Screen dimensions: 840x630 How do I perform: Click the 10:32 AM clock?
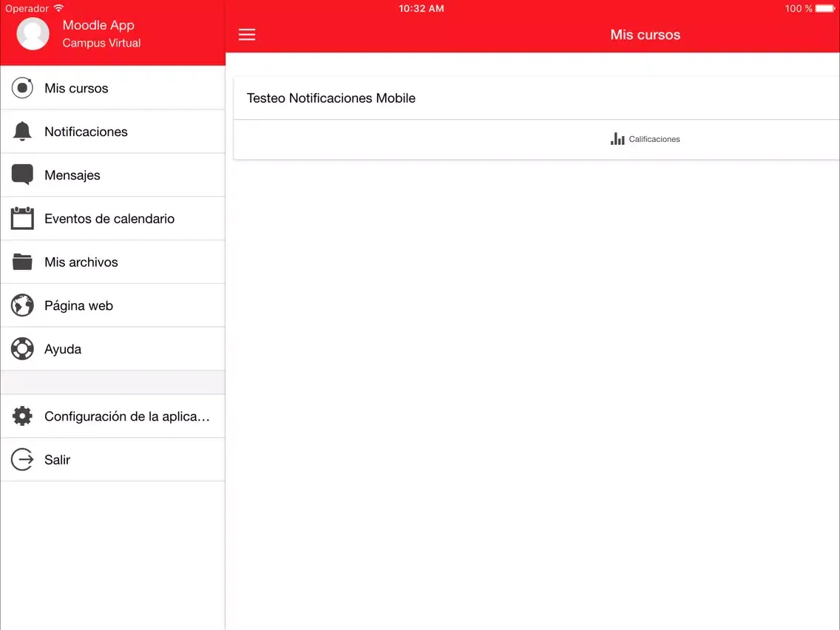point(421,9)
